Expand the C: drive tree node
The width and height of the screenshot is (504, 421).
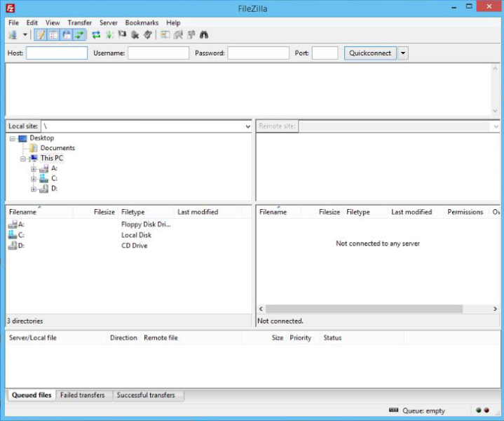point(33,179)
